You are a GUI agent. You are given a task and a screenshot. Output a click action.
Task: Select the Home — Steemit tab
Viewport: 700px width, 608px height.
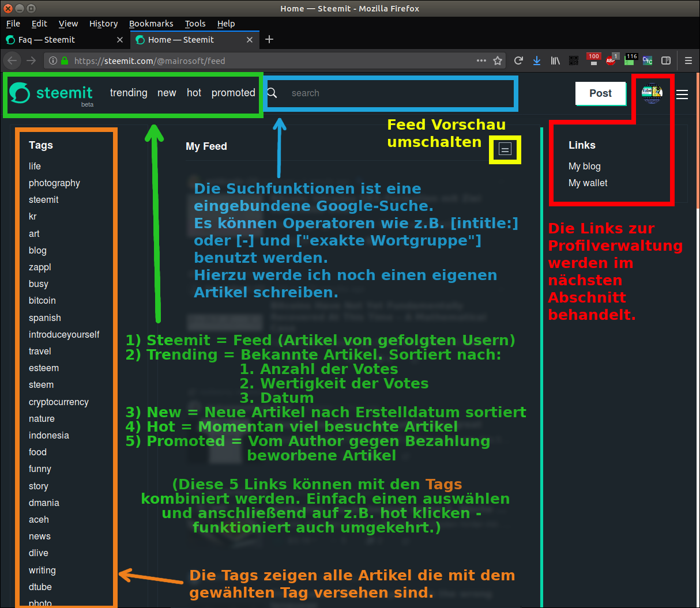[195, 40]
